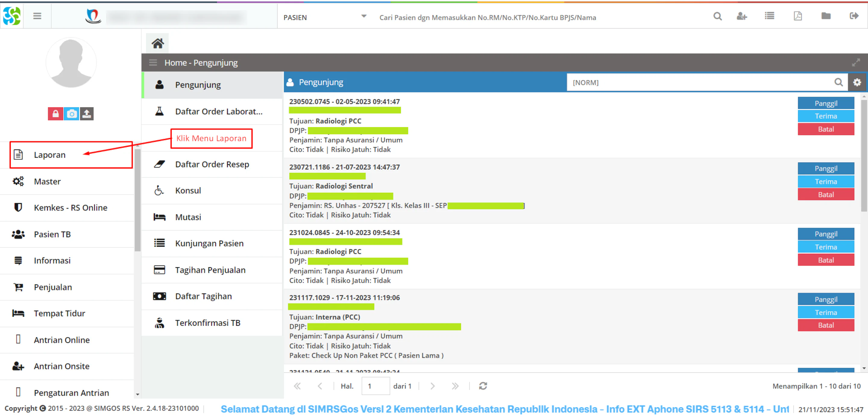Click the logout icon in the top bar
Screen dimensions: 868x418
(x=854, y=16)
